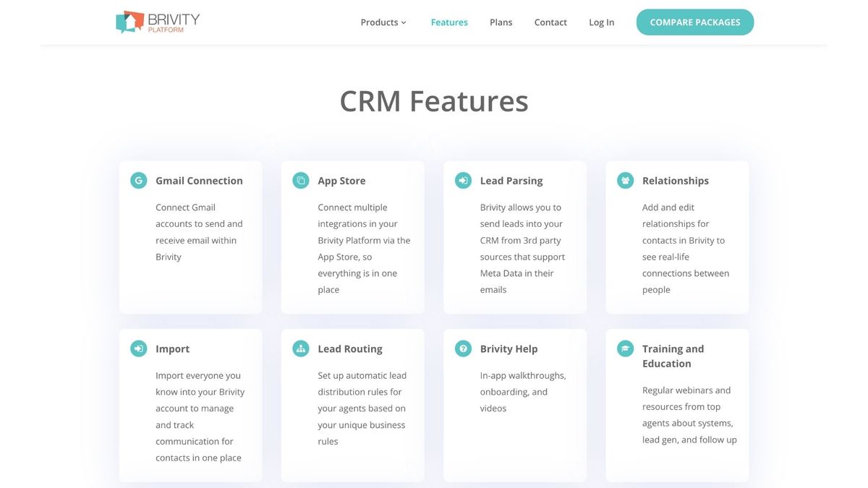Click the Brivity Help question mark icon
The width and height of the screenshot is (868, 488).
pyautogui.click(x=462, y=348)
